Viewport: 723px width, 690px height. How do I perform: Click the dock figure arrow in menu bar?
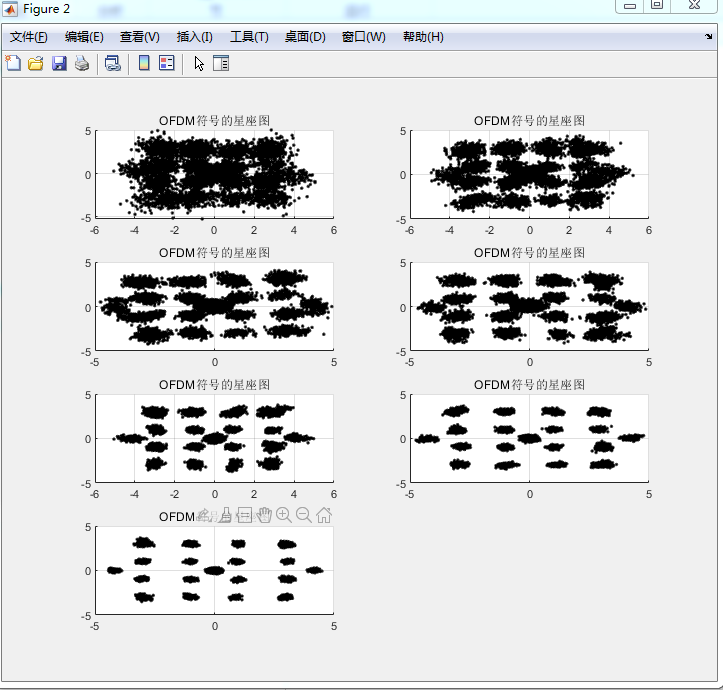pos(709,36)
